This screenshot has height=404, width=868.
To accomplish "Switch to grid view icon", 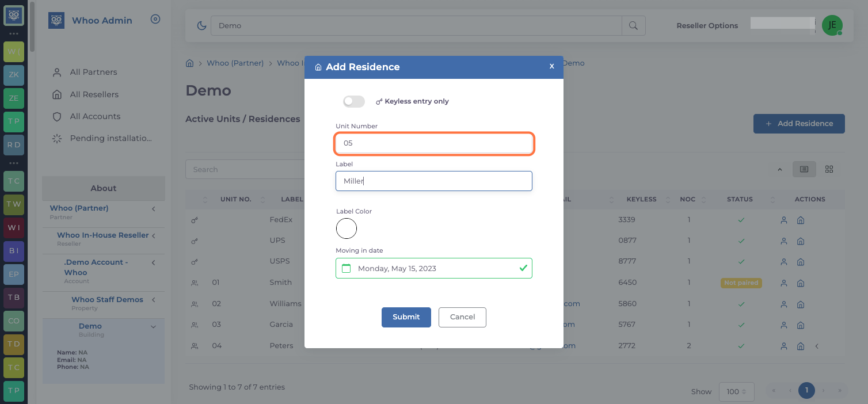I will (829, 169).
